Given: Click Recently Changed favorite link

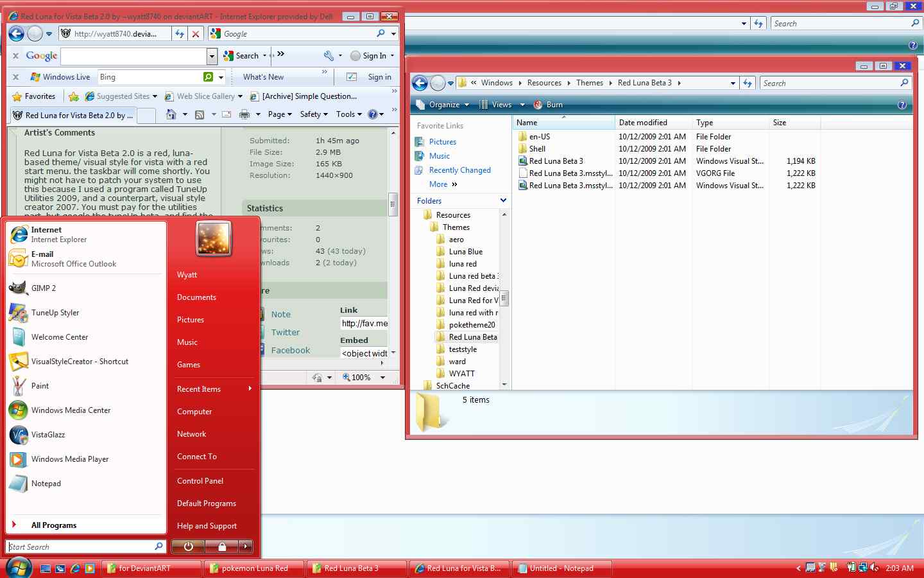Looking at the screenshot, I should [x=459, y=170].
